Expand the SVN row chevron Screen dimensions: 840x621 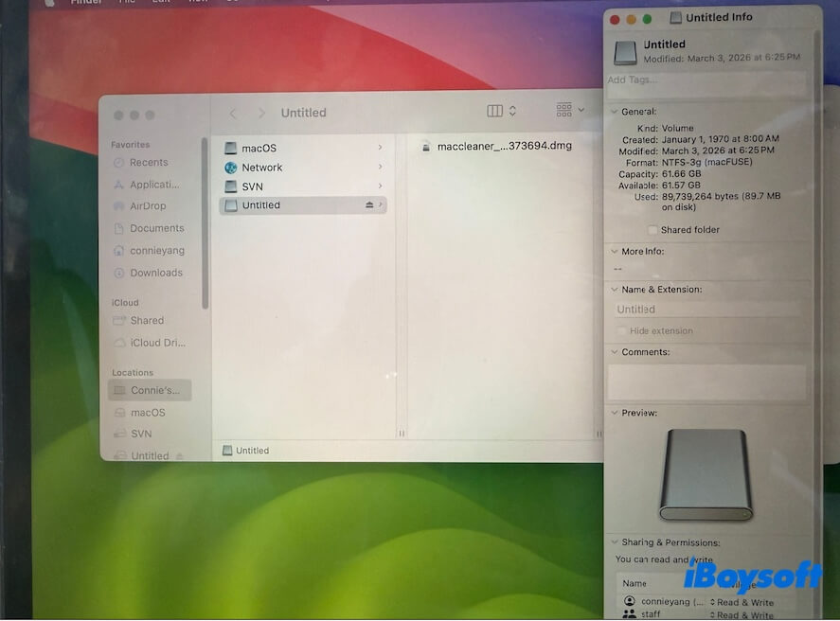(x=381, y=186)
